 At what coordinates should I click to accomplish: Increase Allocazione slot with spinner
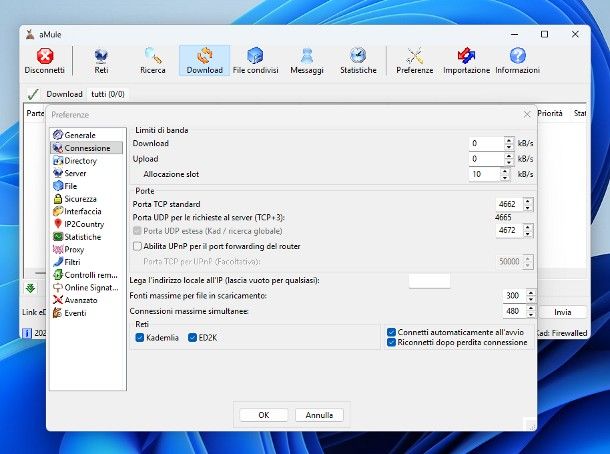505,171
